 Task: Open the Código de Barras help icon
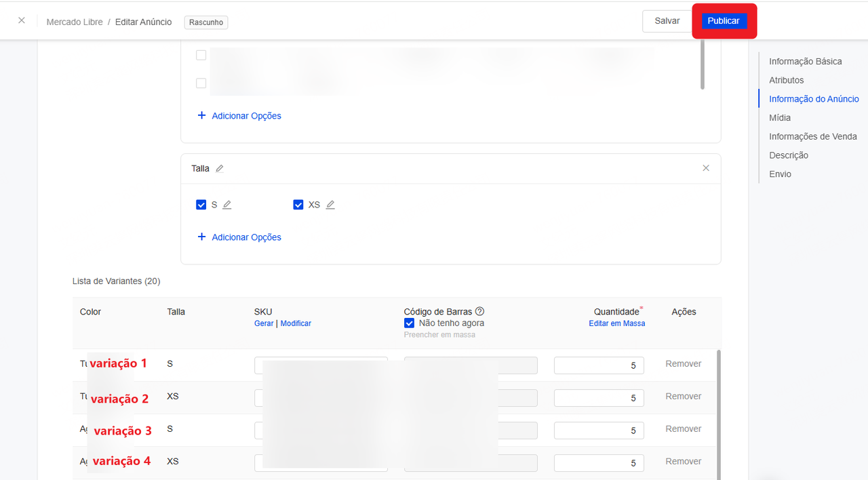coord(480,312)
